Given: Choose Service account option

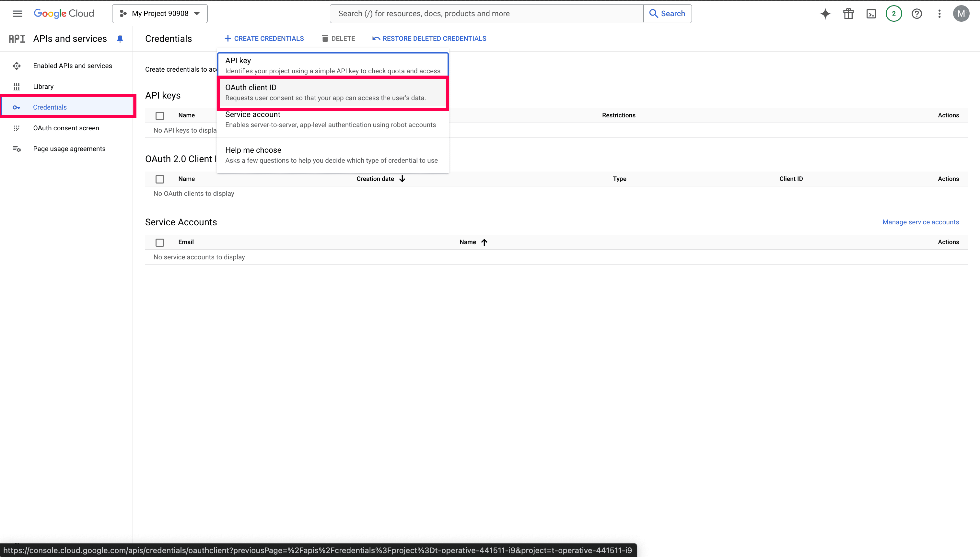Looking at the screenshot, I should [332, 120].
